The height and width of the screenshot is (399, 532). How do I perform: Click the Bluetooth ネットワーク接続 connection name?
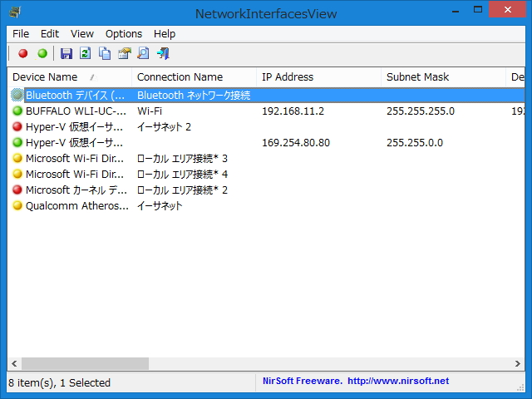(194, 96)
